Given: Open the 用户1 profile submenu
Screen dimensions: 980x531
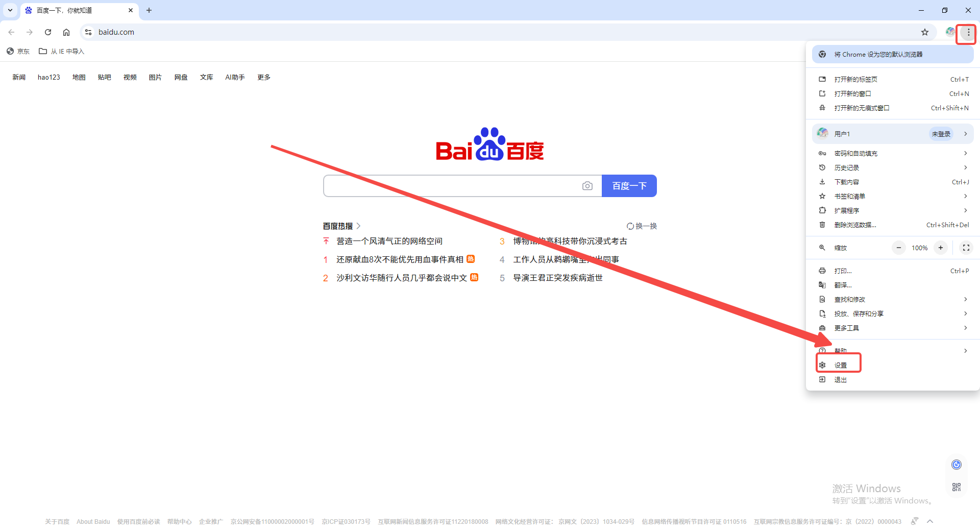Looking at the screenshot, I should coord(893,134).
